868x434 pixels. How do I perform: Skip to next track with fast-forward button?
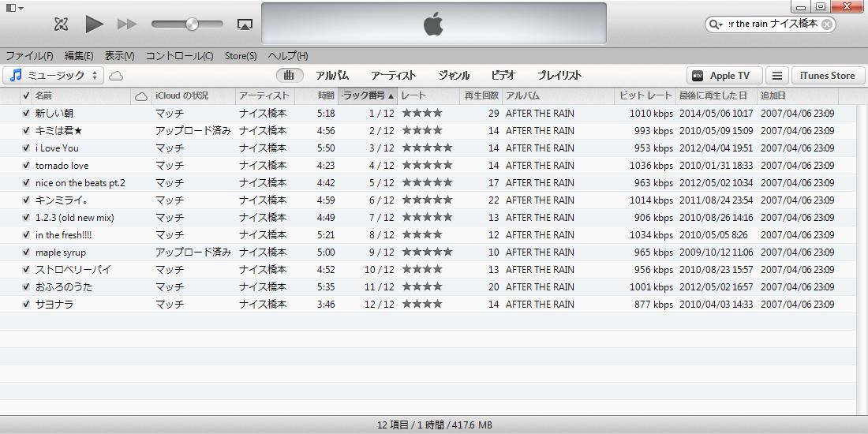[x=127, y=24]
